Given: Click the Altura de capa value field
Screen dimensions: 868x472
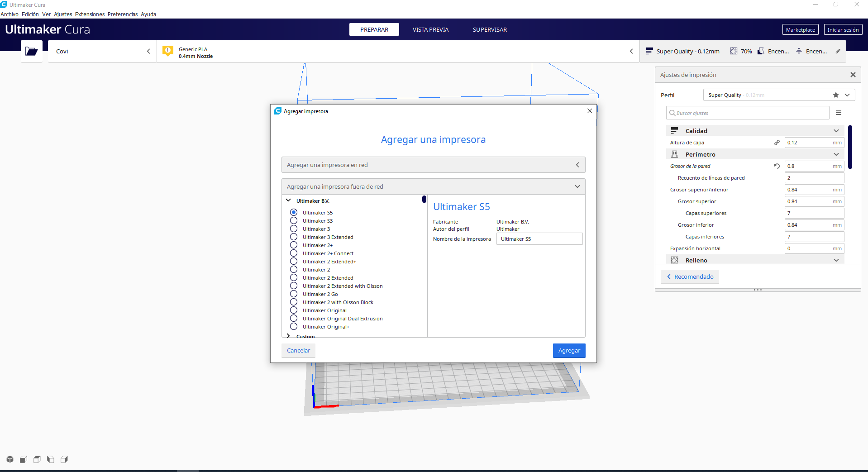Looking at the screenshot, I should pos(814,143).
